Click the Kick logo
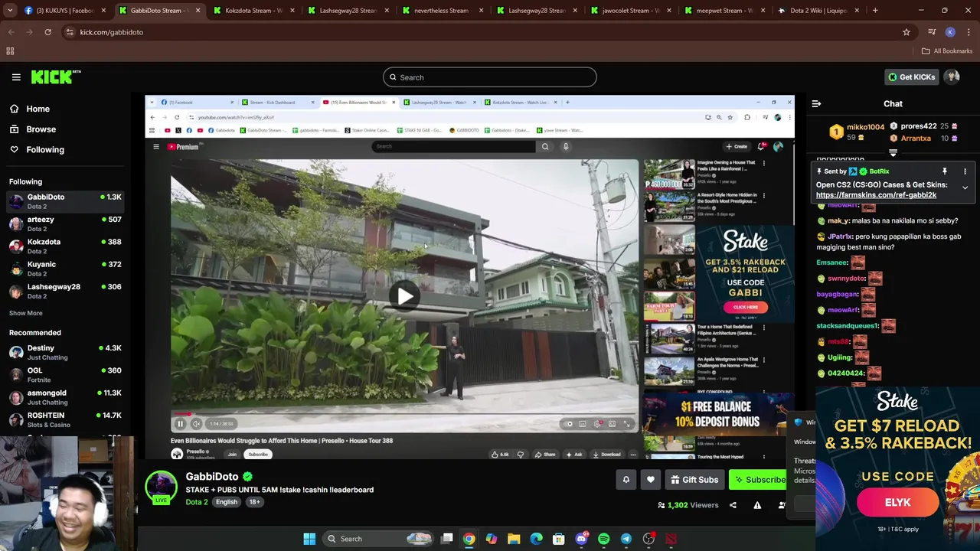The height and width of the screenshot is (551, 980). point(56,77)
